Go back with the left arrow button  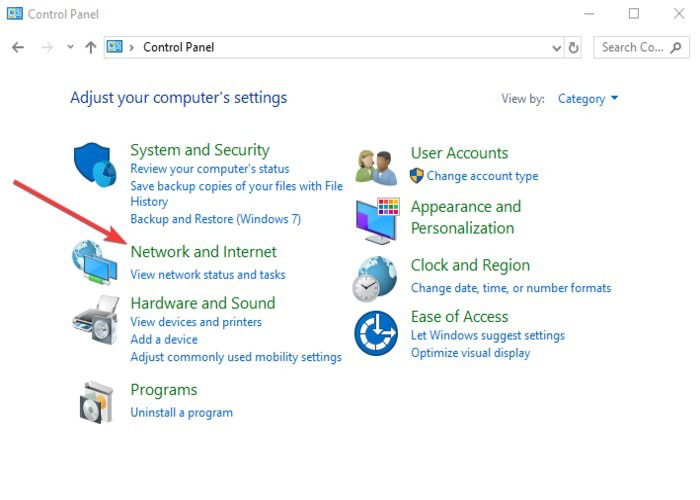click(x=18, y=47)
